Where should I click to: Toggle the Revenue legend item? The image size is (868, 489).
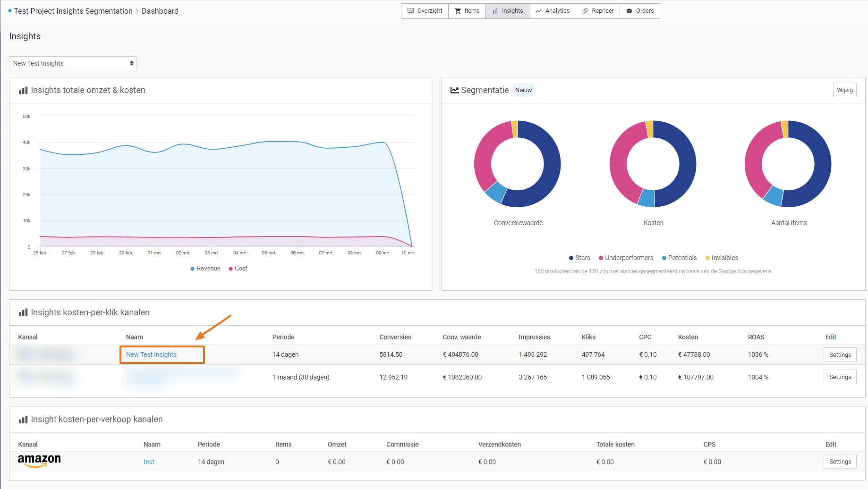(x=205, y=269)
